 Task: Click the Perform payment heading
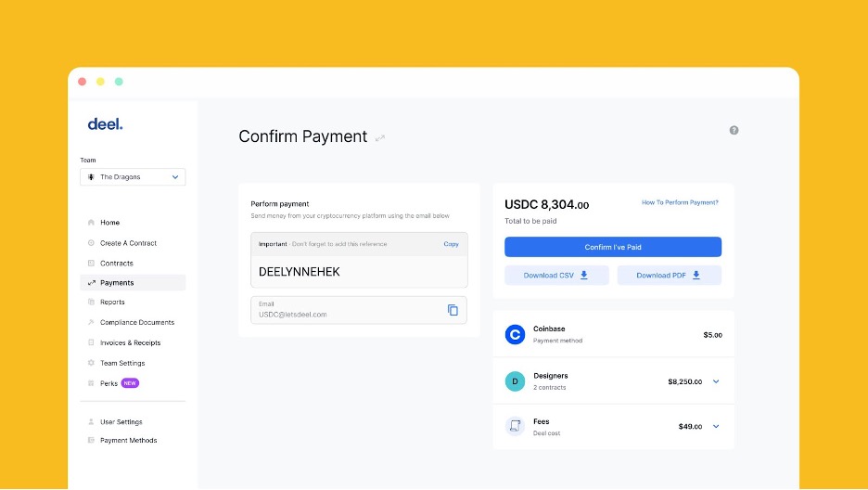[279, 204]
